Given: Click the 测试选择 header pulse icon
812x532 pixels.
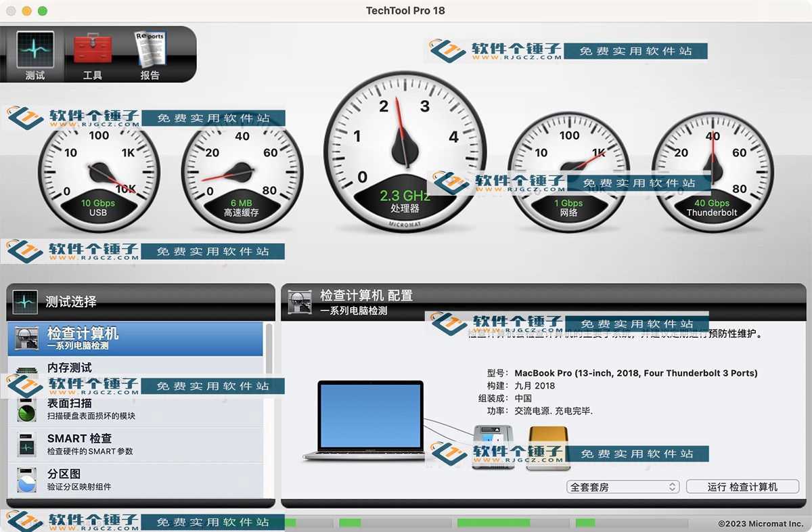Looking at the screenshot, I should (26, 302).
